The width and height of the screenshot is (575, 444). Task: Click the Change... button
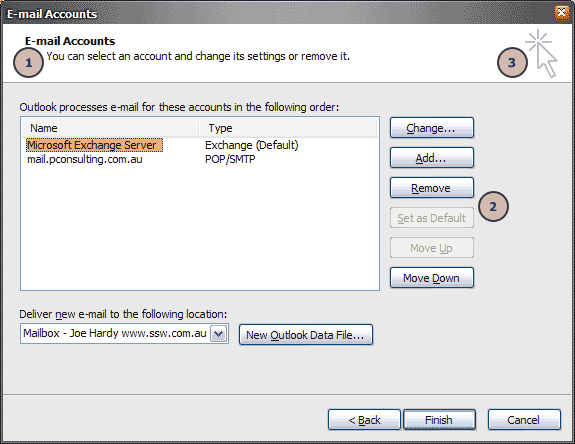(432, 128)
